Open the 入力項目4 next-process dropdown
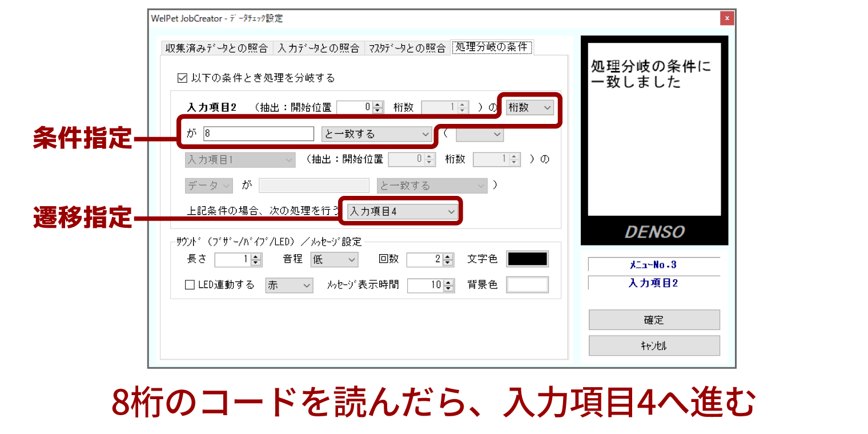Screen dimensions: 868x434 tap(403, 212)
